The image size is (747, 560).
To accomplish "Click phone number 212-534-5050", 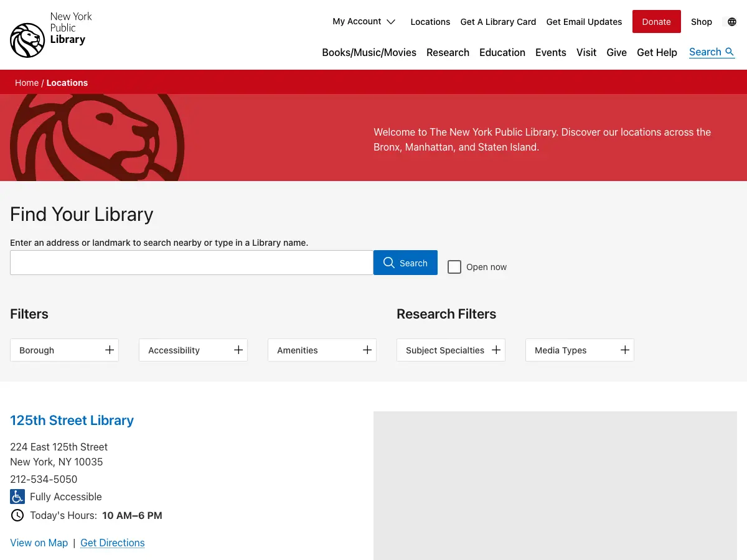I will [x=44, y=479].
